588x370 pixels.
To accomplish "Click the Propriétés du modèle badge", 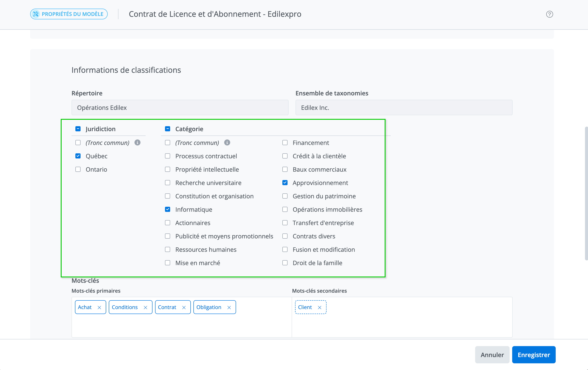I will (x=69, y=14).
